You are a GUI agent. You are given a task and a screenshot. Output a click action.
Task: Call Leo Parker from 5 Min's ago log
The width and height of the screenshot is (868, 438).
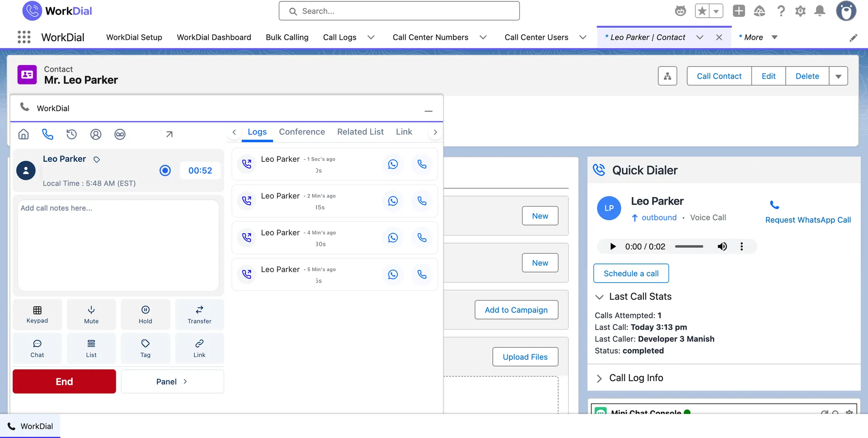click(x=422, y=274)
